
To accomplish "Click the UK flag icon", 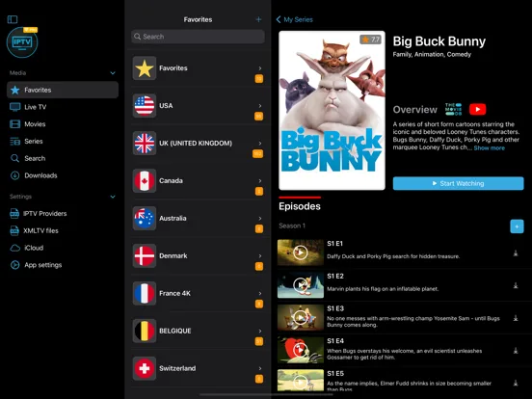I will (x=145, y=144).
